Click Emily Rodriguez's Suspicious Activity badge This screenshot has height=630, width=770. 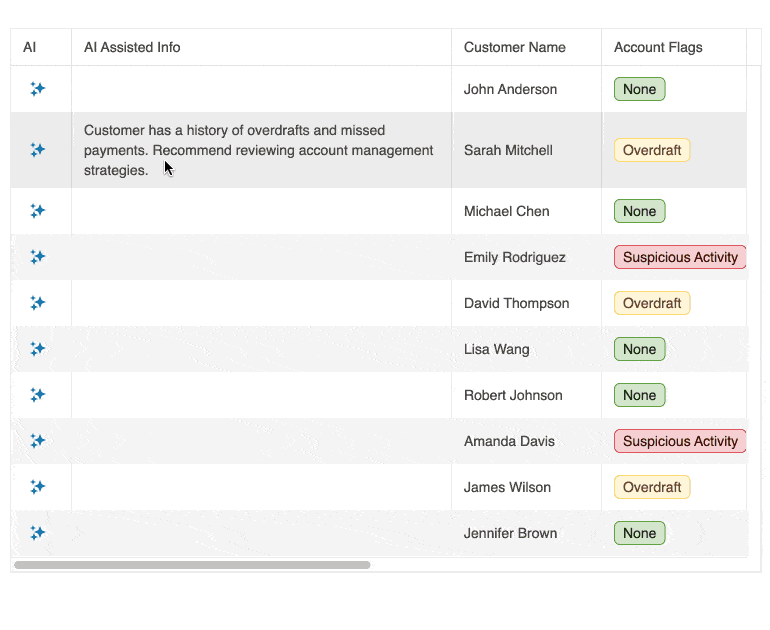pos(680,257)
